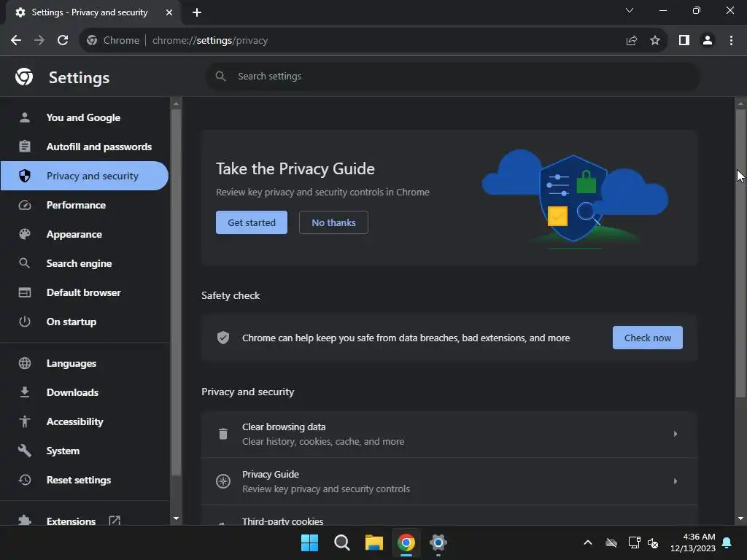Open the Windows Start menu

[309, 542]
